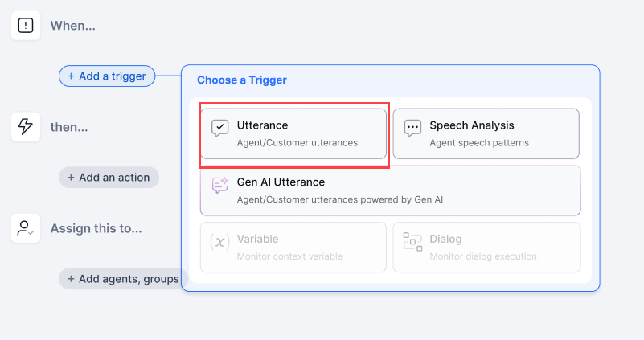
Task: Click the Variable (x) icon
Action: pyautogui.click(x=220, y=241)
